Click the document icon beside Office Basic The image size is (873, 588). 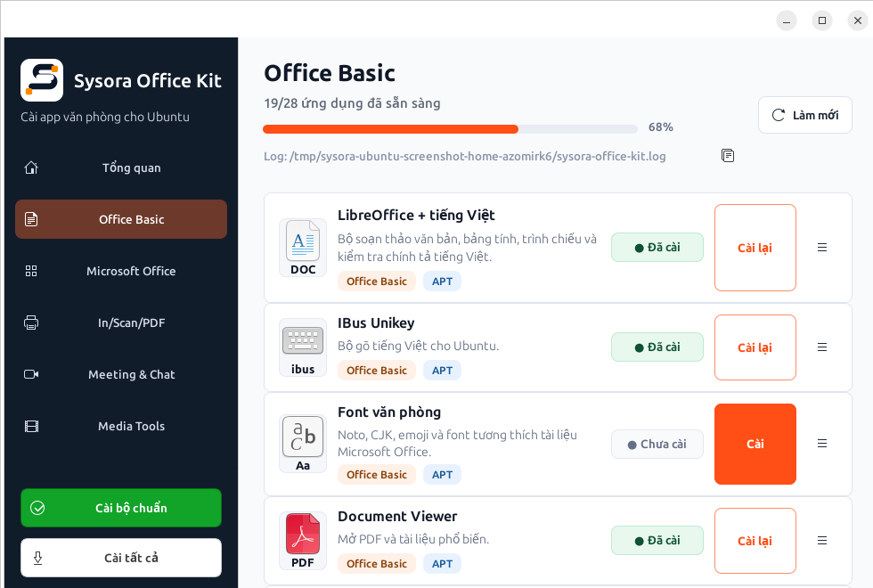pyautogui.click(x=31, y=219)
